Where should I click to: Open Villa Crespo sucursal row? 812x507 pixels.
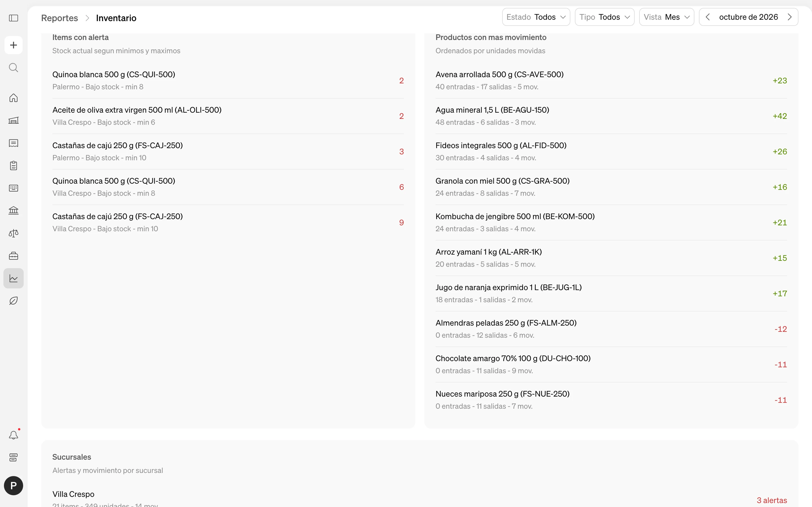point(420,498)
